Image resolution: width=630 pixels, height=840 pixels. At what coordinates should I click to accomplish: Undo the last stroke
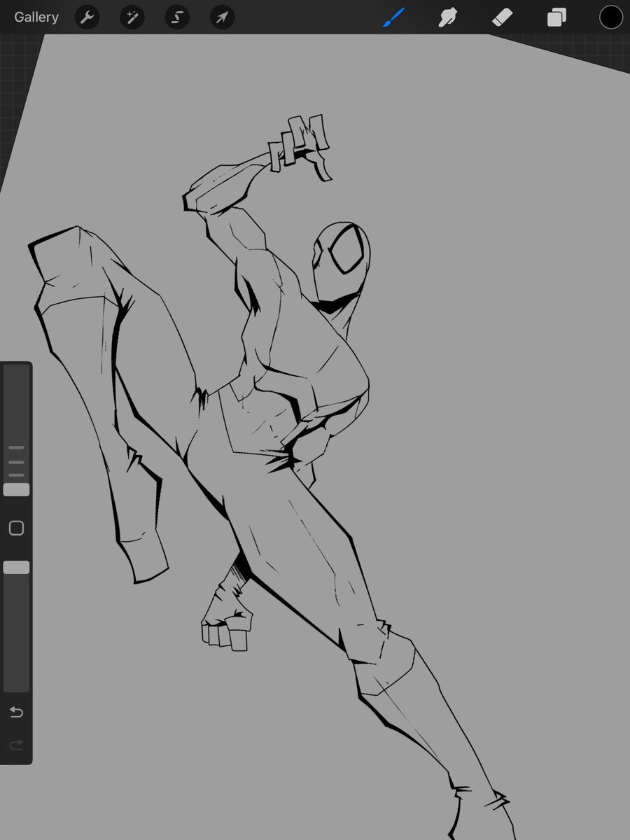tap(16, 713)
